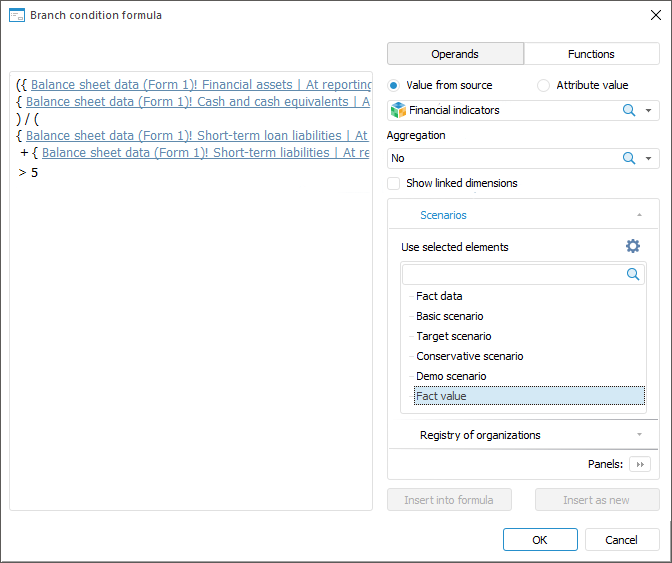Expand the Registry of organizations section

pyautogui.click(x=638, y=435)
